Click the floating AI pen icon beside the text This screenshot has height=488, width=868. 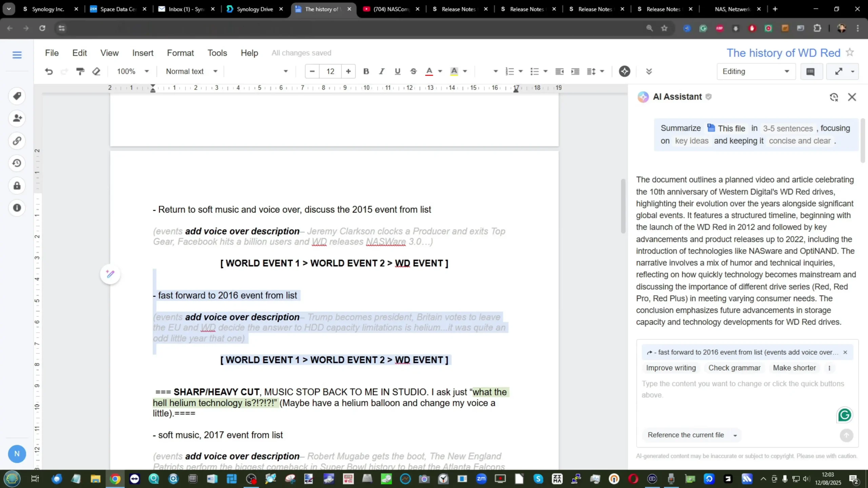coord(110,274)
